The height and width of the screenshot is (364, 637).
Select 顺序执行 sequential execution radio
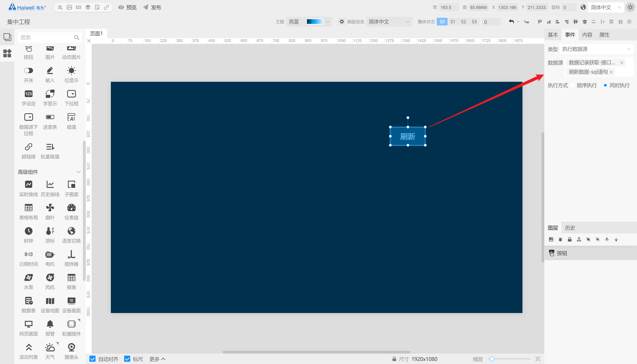click(x=572, y=85)
